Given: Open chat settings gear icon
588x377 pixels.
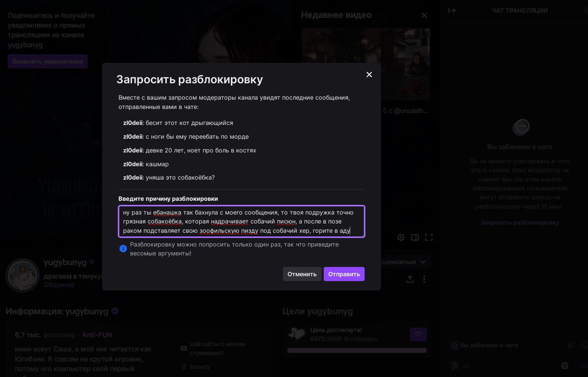Looking at the screenshot, I should 565,366.
